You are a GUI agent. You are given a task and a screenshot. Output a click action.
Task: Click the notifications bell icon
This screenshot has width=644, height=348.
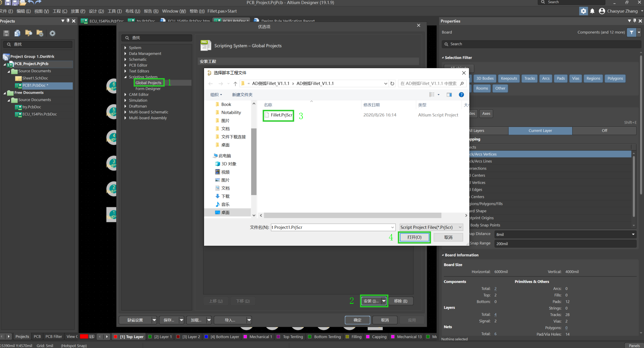pos(592,11)
